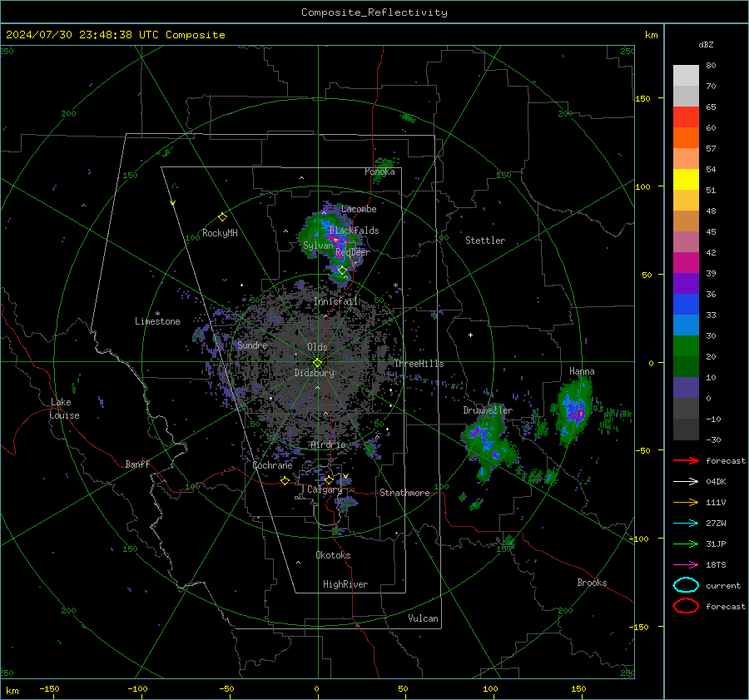Select the bright green 30 dBZ swatch
The image size is (749, 700).
(x=686, y=346)
